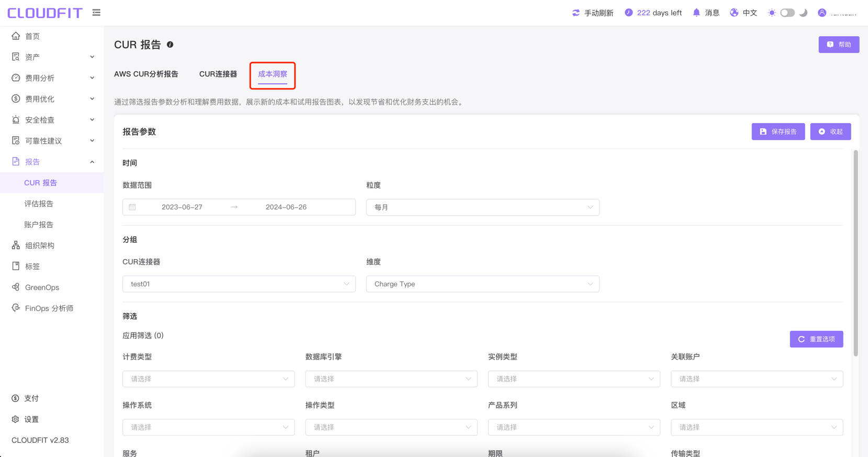Click the 手动刷新 text link
Image resolution: width=868 pixels, height=457 pixels.
tap(599, 13)
